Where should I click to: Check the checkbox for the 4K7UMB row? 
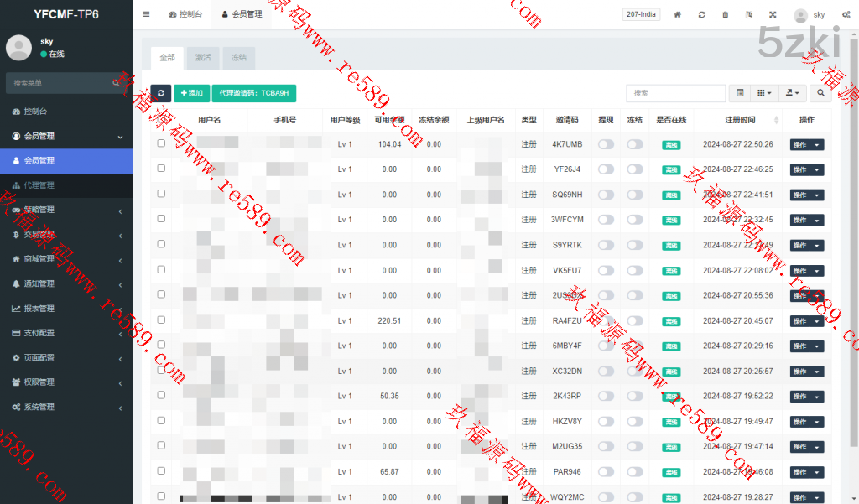[161, 143]
